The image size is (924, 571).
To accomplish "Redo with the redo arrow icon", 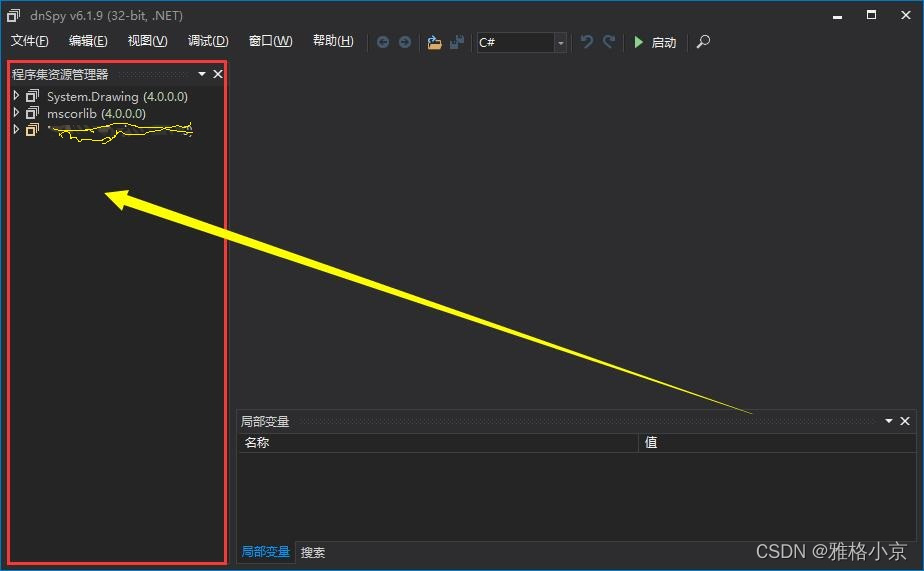I will click(x=609, y=42).
